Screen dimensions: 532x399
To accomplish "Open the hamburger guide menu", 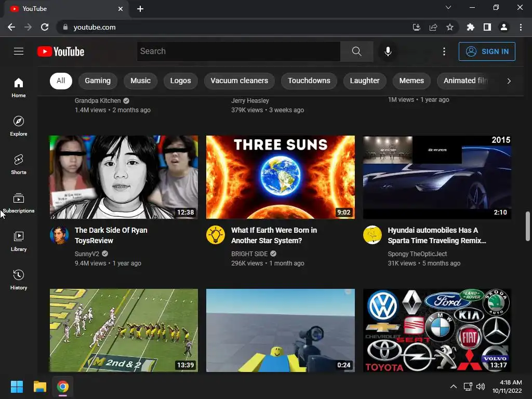I will tap(19, 51).
